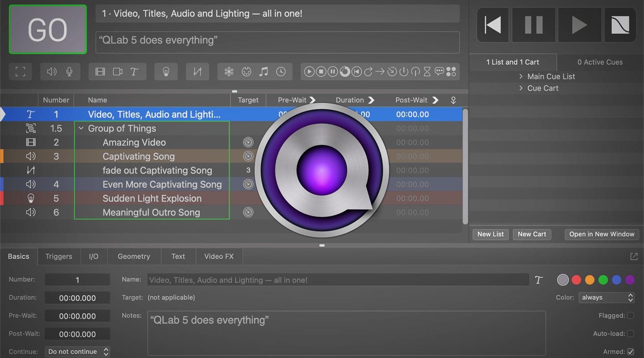Click the Duration column header arrow
Viewport: 644px width, 358px height.
coord(371,100)
